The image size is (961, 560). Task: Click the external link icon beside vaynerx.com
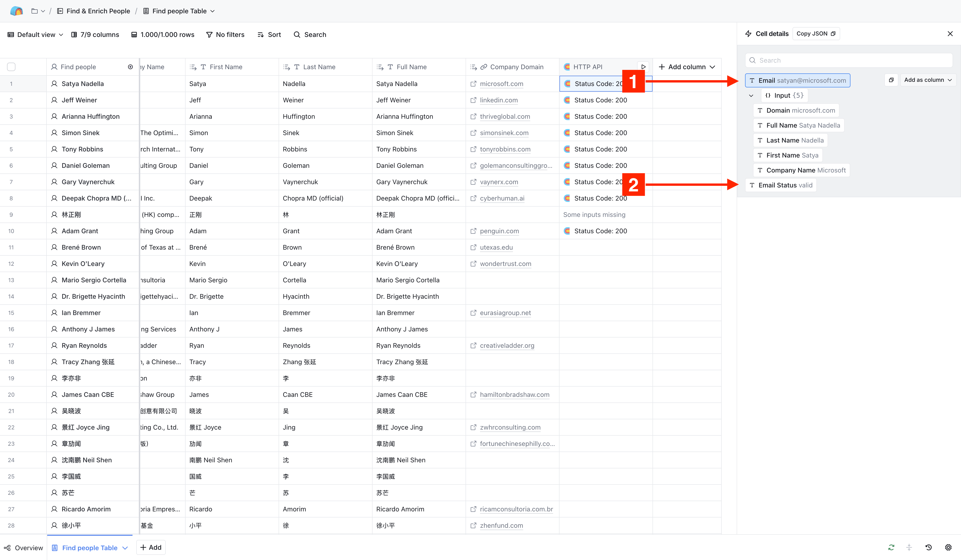point(473,182)
